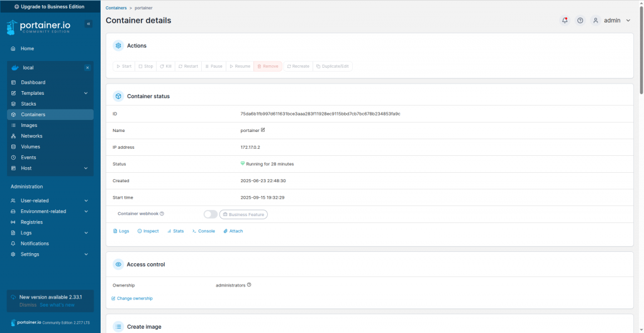Close the local environment with the x icon
Image resolution: width=644 pixels, height=333 pixels.
pos(87,68)
